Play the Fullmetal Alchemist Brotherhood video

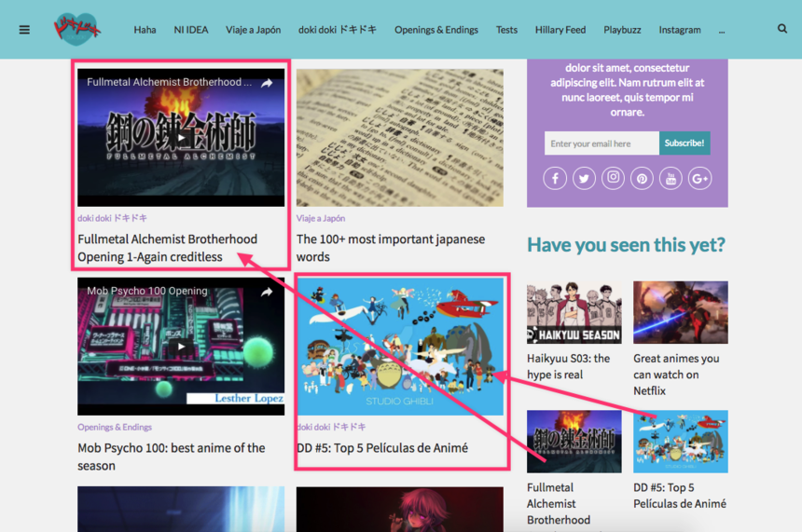[181, 137]
